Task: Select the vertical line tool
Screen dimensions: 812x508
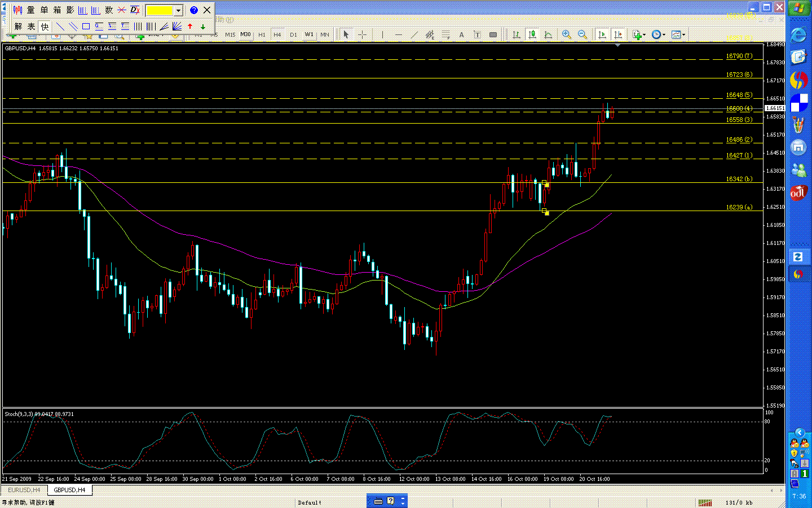Action: pos(382,34)
